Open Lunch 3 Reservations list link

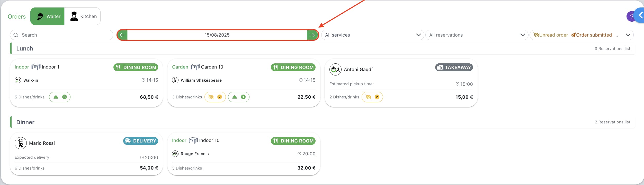(x=612, y=49)
